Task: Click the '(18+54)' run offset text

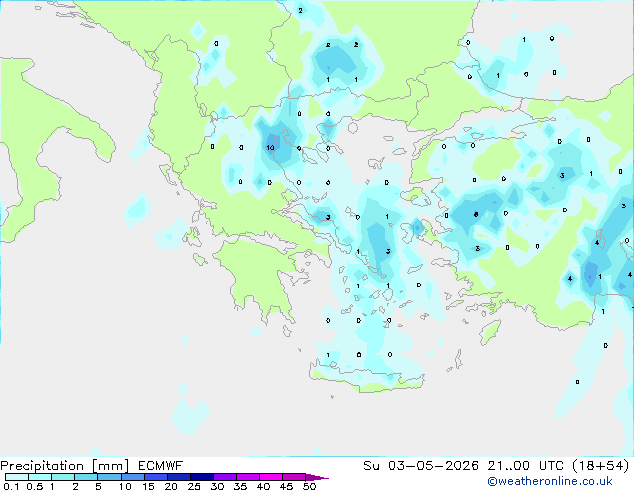Action: click(x=600, y=466)
